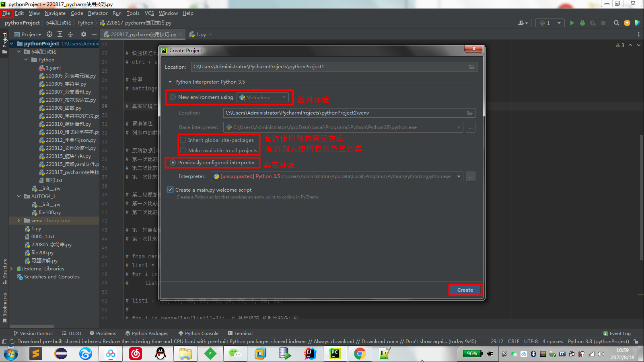Image resolution: width=644 pixels, height=362 pixels.
Task: Click CRLF line separator indicator
Action: 514,342
